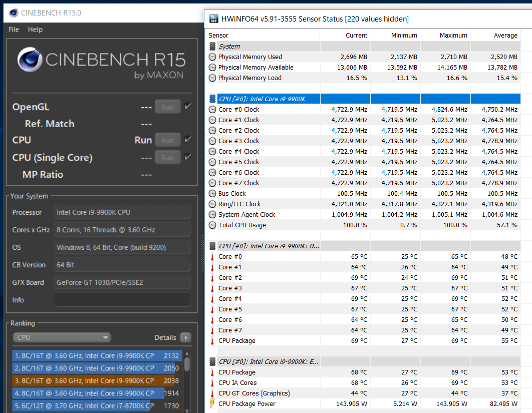
Task: Click the clock icon beside Physical Memory Available
Action: tap(212, 68)
